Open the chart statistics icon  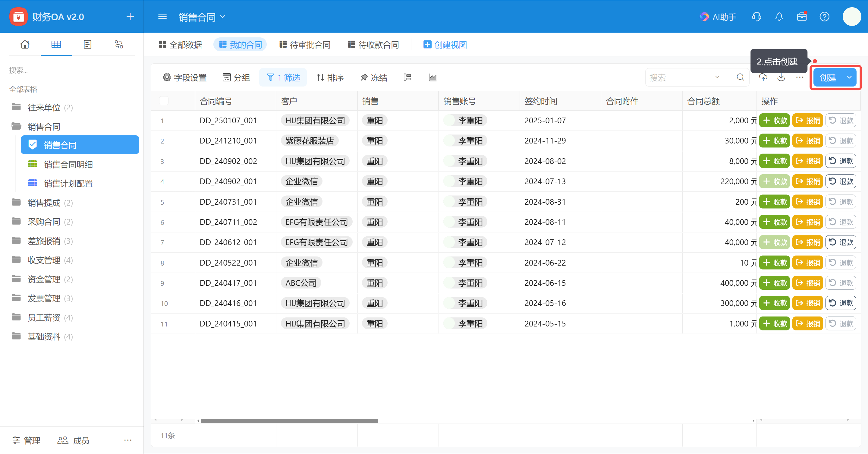(x=433, y=77)
